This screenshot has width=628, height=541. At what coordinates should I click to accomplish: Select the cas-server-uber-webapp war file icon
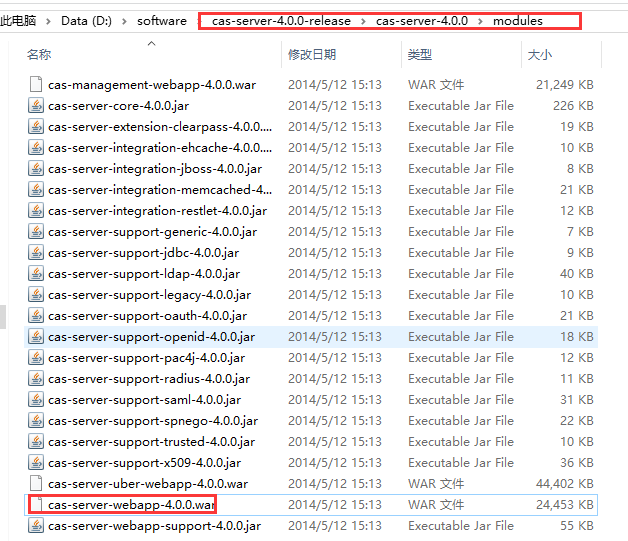36,483
